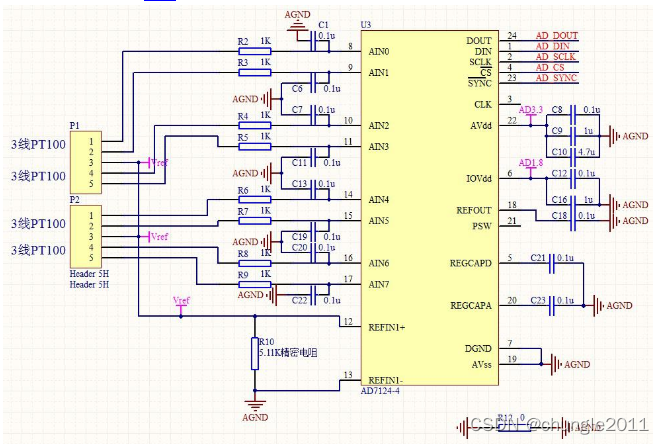Click the AIN0 pin name
Screen dimensions: 664x444
coord(379,51)
